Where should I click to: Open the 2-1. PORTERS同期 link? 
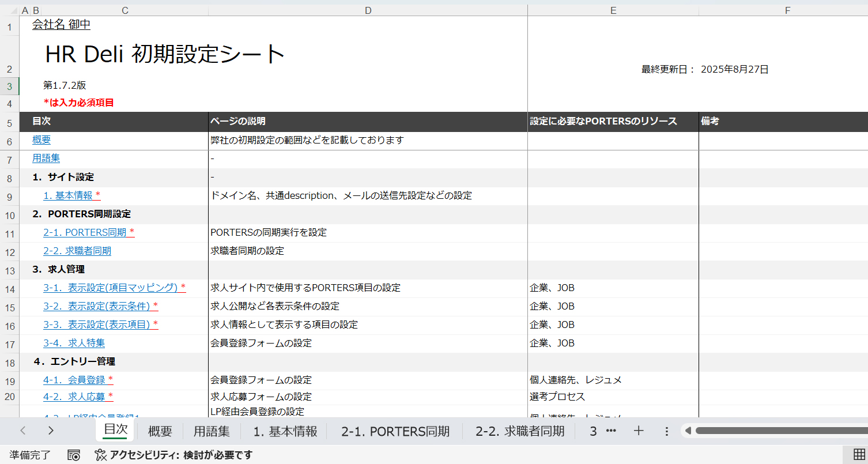pos(89,232)
